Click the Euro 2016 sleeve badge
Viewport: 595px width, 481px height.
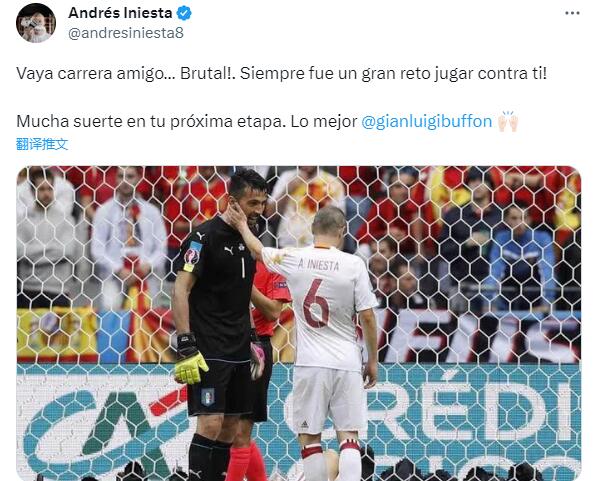point(193,253)
